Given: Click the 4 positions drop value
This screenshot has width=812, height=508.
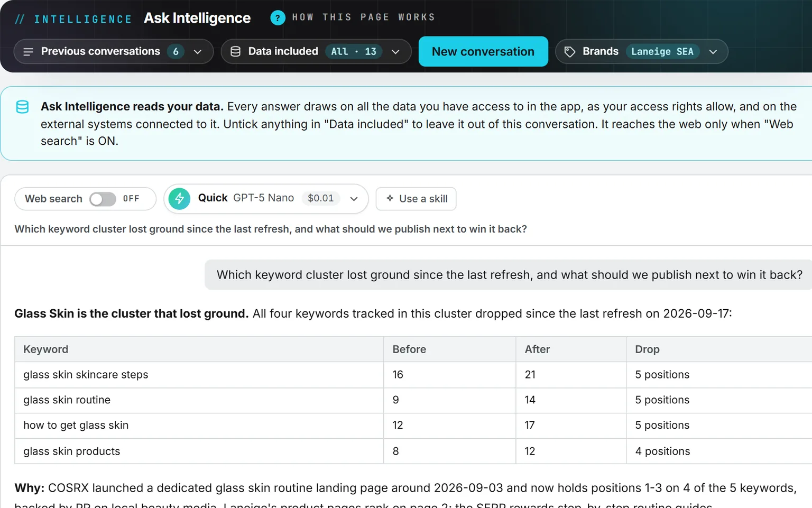Looking at the screenshot, I should [x=662, y=451].
